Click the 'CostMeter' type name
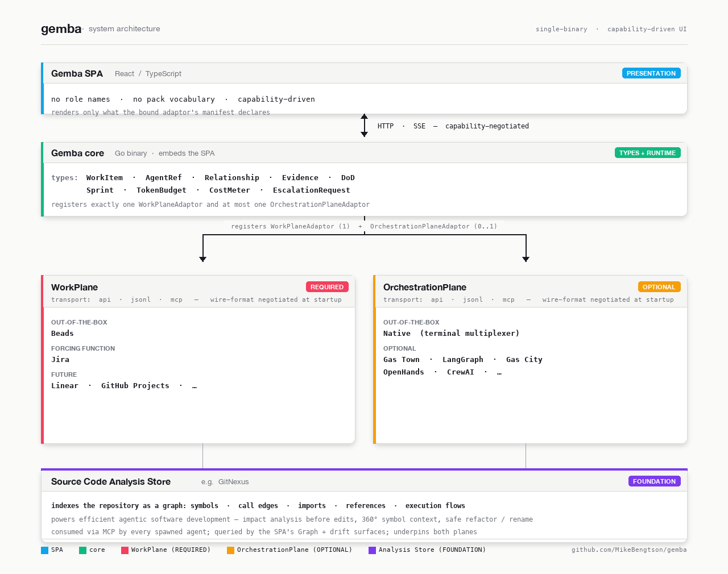Image resolution: width=728 pixels, height=574 pixels. click(230, 190)
